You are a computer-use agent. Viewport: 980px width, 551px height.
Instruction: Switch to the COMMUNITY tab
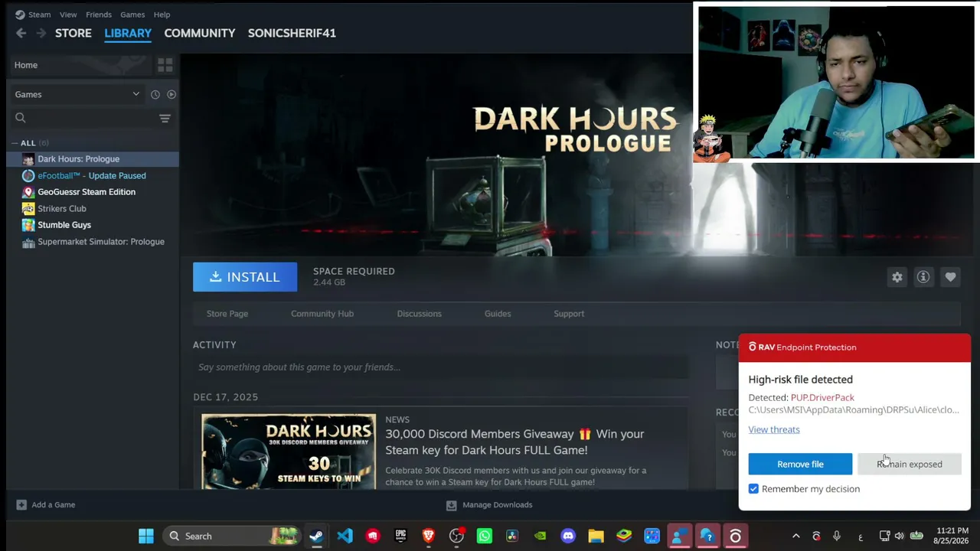point(200,33)
